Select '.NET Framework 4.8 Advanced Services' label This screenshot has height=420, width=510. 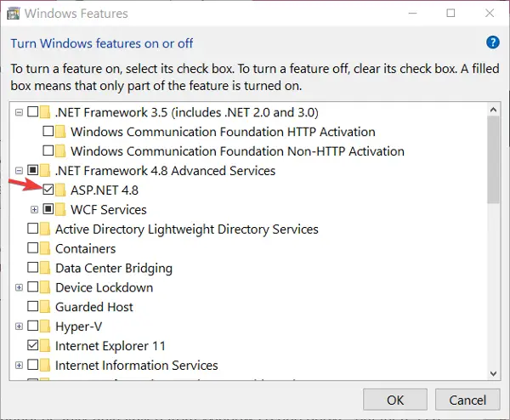click(x=165, y=171)
